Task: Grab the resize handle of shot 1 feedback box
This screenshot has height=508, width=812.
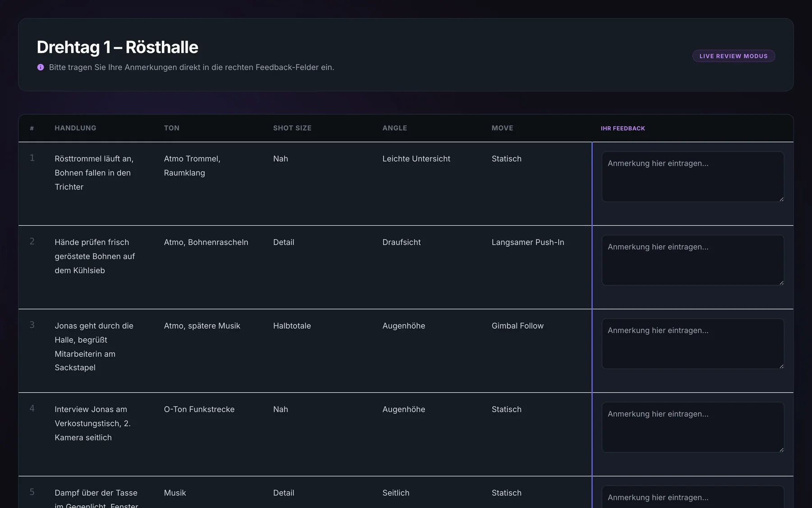Action: [781, 199]
